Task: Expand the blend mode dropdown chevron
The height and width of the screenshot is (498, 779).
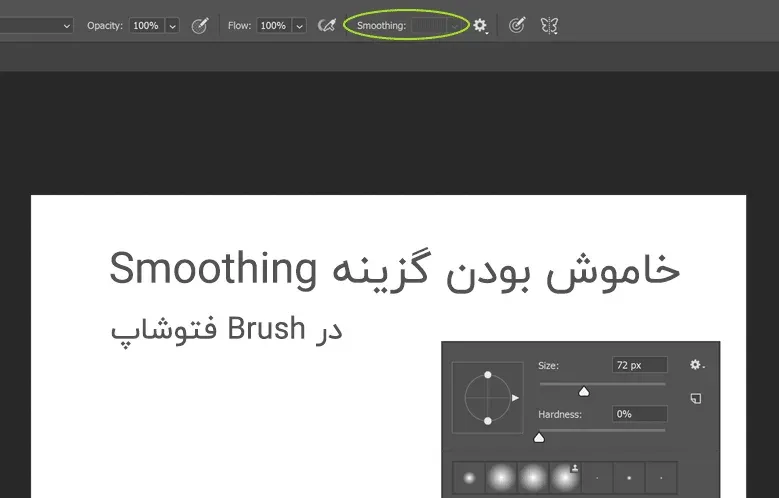Action: click(x=67, y=26)
